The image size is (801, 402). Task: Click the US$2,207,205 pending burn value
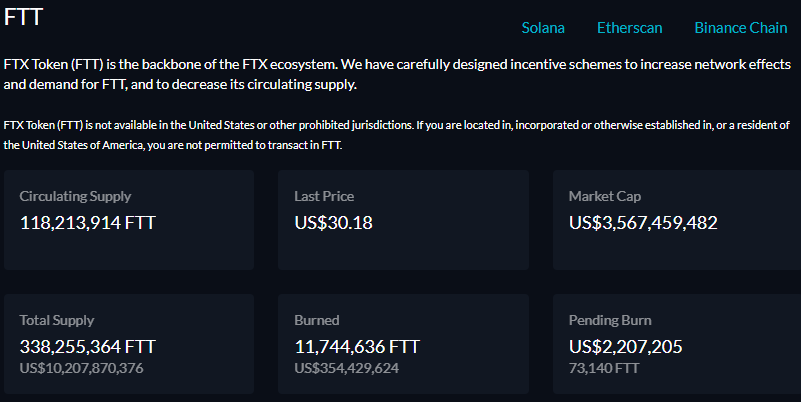pos(626,347)
